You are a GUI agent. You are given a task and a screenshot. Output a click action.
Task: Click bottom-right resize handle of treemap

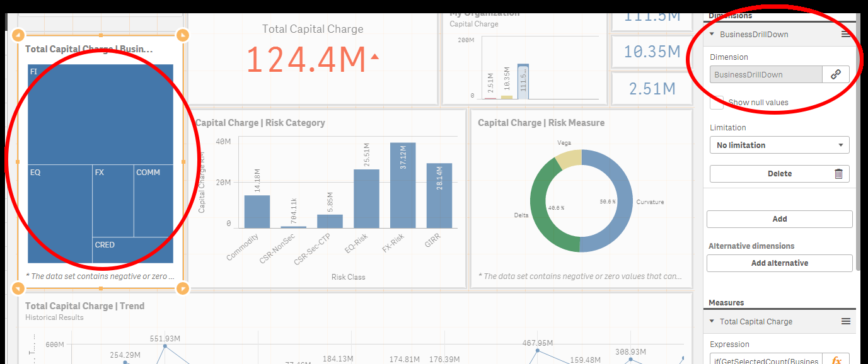click(182, 288)
